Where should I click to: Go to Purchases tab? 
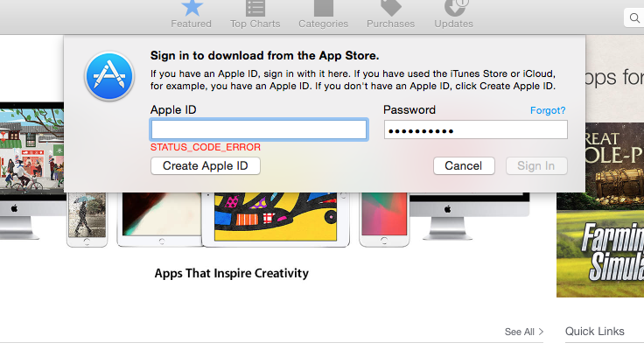click(390, 15)
